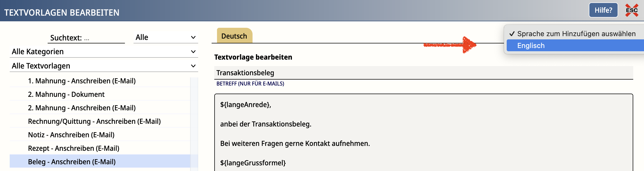Expand the Alle Kategorien dropdown

[x=104, y=52]
